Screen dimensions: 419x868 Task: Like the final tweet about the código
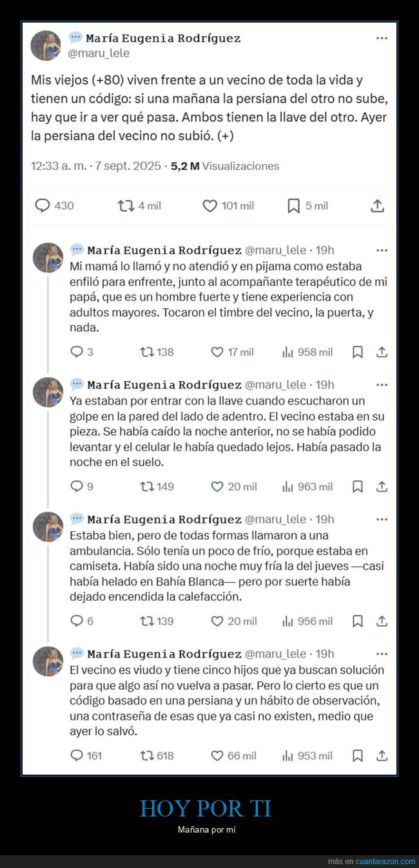(x=216, y=756)
